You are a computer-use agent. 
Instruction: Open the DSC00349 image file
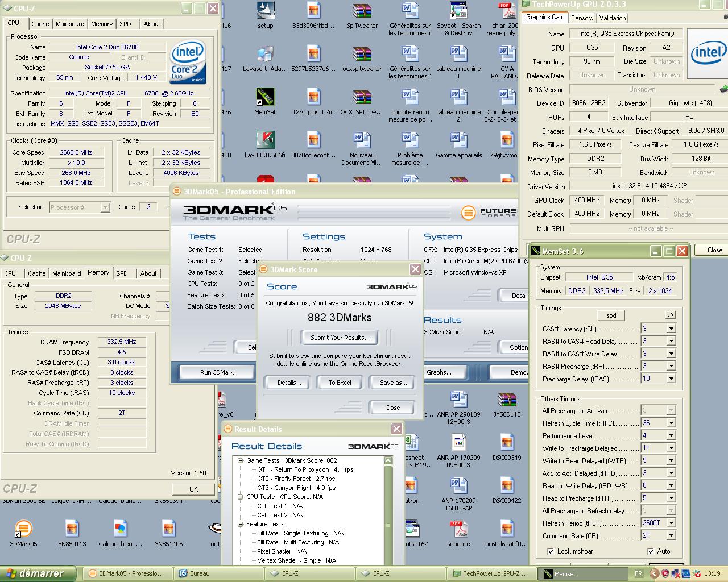coord(507,447)
